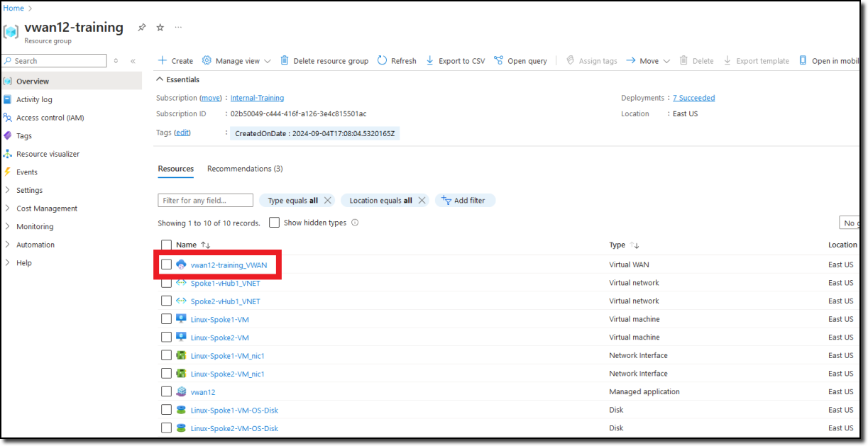868x446 pixels.
Task: Tick the checkbox for Linux-Spoke2-VM
Action: point(166,338)
